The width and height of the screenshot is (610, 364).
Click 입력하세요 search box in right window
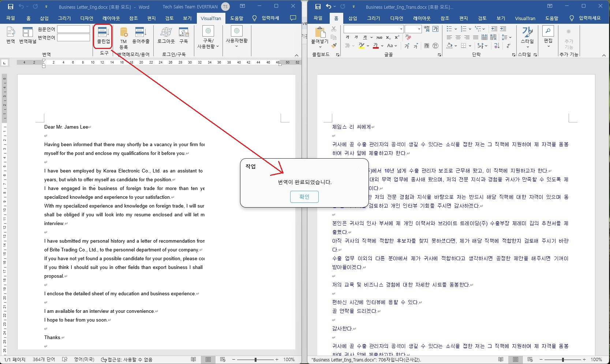pos(590,18)
